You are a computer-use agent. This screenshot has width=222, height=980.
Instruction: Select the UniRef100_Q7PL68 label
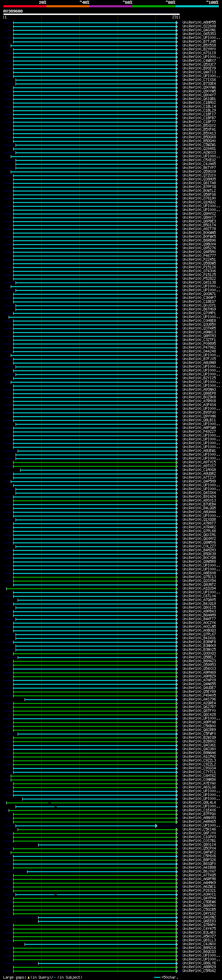(199, 531)
